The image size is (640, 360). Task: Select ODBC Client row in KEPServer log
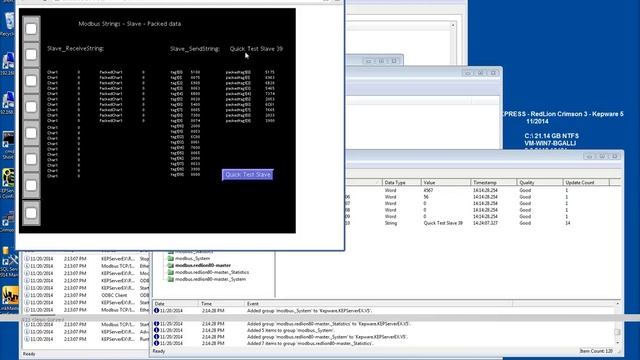click(86, 295)
